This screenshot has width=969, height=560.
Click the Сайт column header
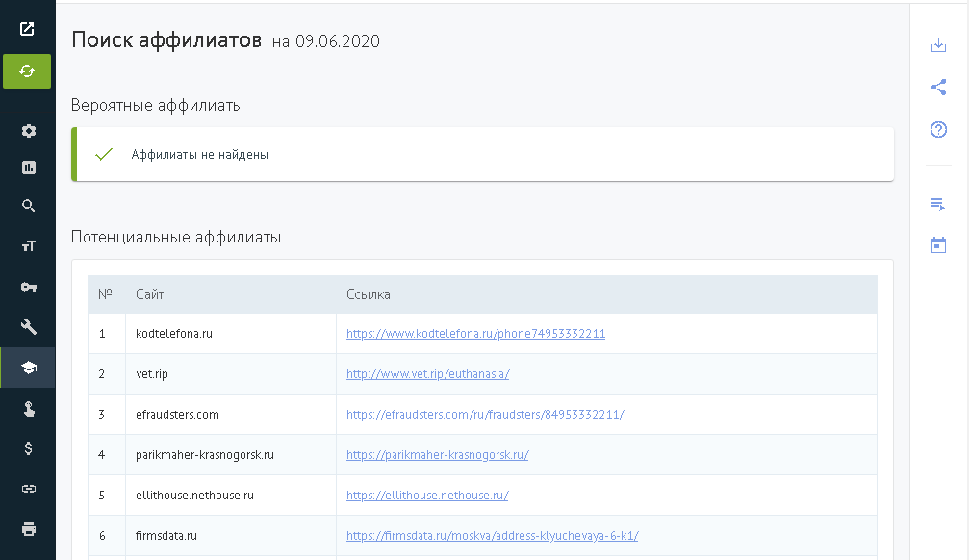(149, 294)
